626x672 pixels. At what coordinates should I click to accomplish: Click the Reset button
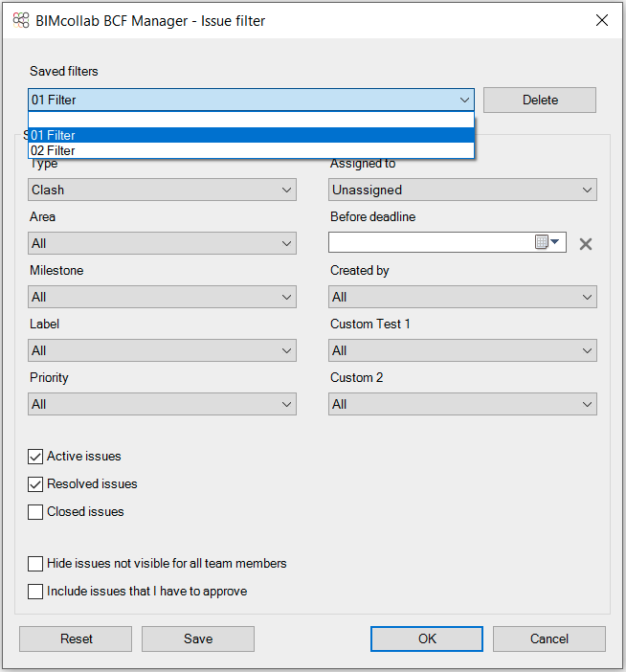tap(76, 638)
